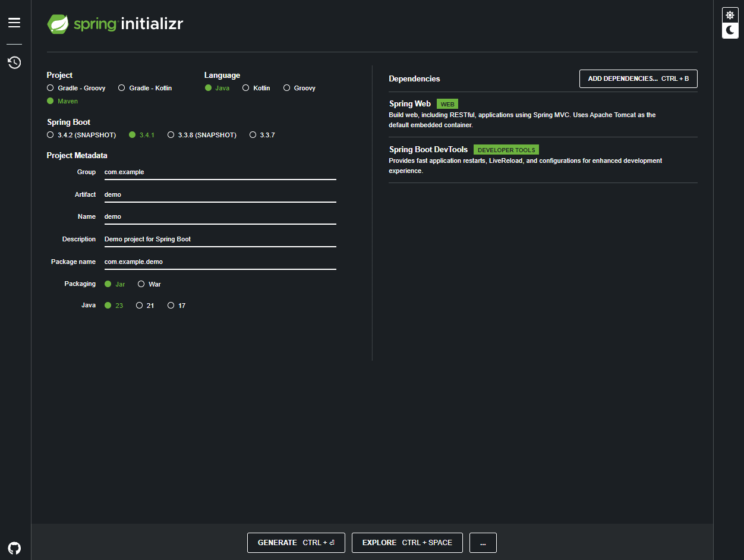The image size is (744, 560).
Task: Choose Groovy as the language
Action: (300, 88)
